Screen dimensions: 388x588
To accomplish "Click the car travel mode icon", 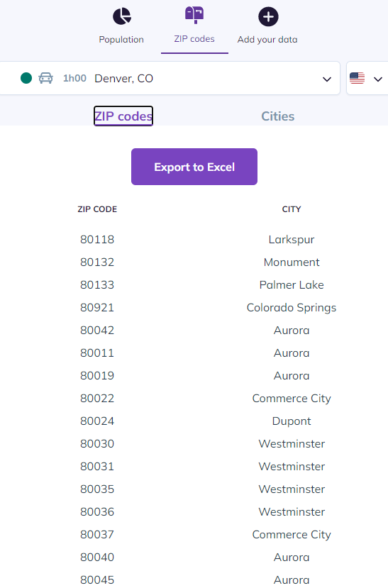I will [45, 78].
